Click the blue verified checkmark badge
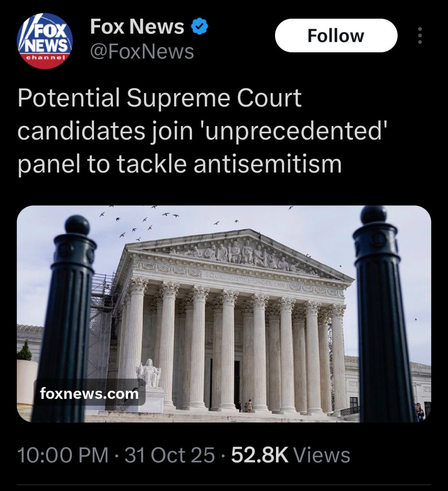 coord(200,27)
